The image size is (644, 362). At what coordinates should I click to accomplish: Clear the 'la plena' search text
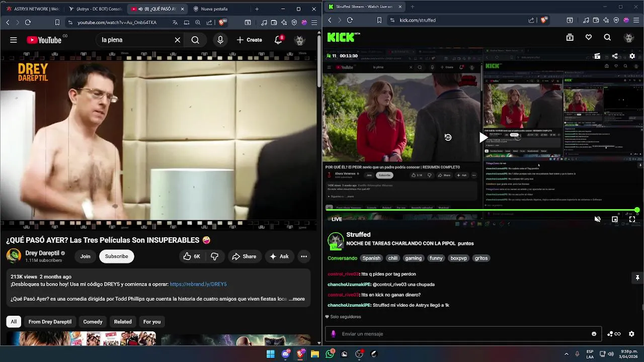(x=177, y=40)
